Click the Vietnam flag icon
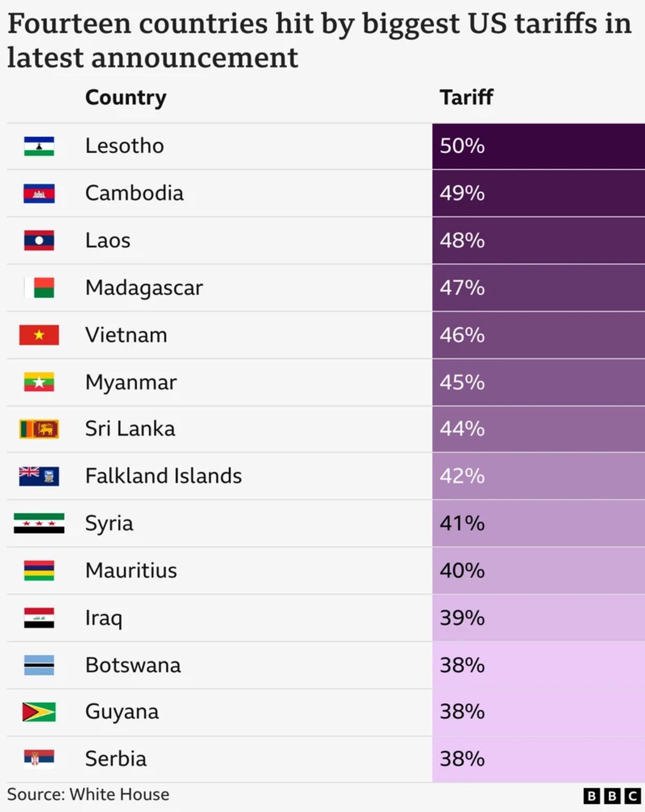645x812 pixels. tap(39, 335)
